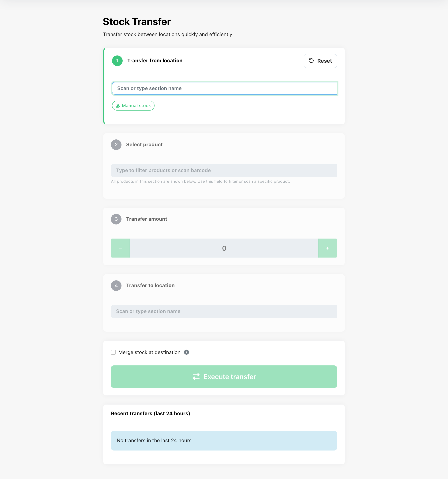The height and width of the screenshot is (479, 448).
Task: Click the Execute transfer button
Action: click(x=224, y=377)
